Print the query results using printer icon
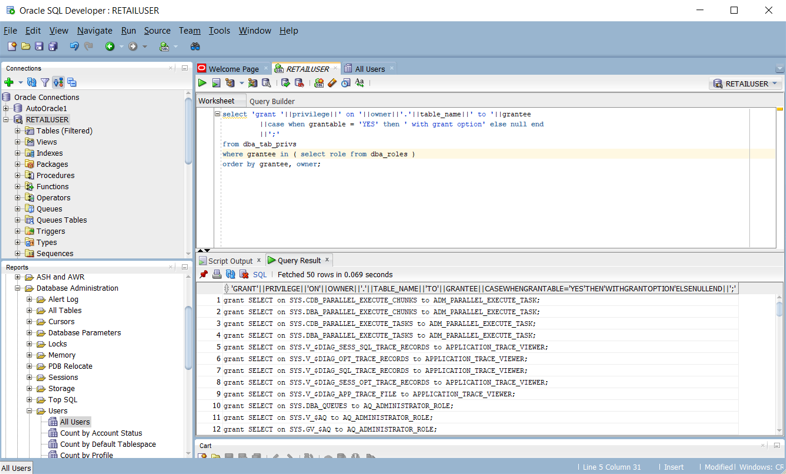This screenshot has width=786, height=474. click(217, 274)
